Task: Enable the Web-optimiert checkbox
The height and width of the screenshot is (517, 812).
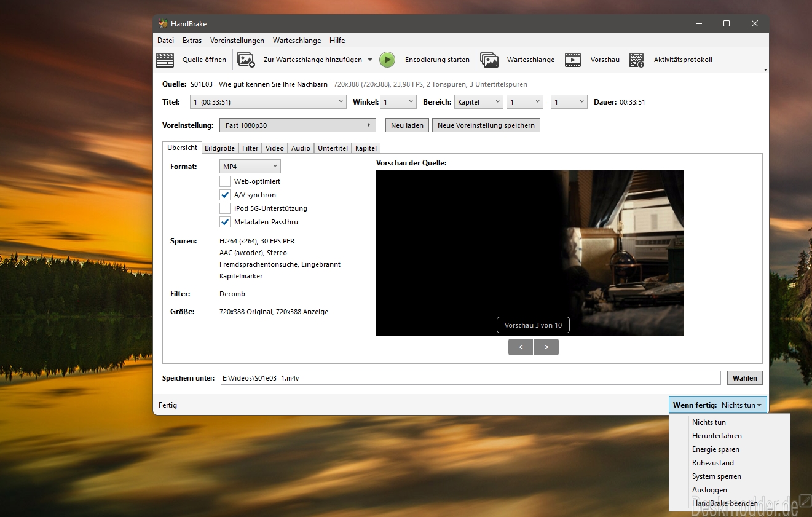Action: (225, 181)
